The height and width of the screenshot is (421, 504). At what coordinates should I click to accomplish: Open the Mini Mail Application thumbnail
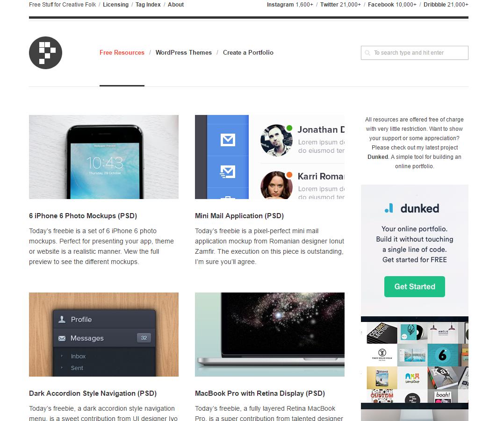[270, 157]
